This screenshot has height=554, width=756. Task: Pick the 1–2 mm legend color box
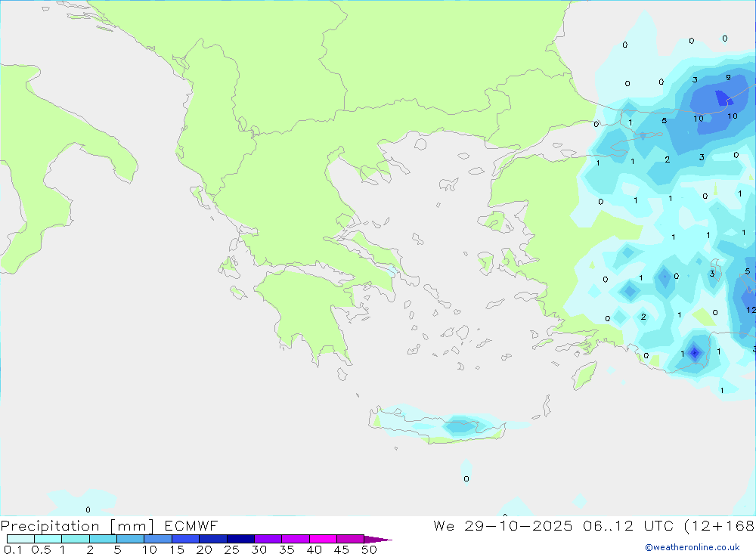76,539
